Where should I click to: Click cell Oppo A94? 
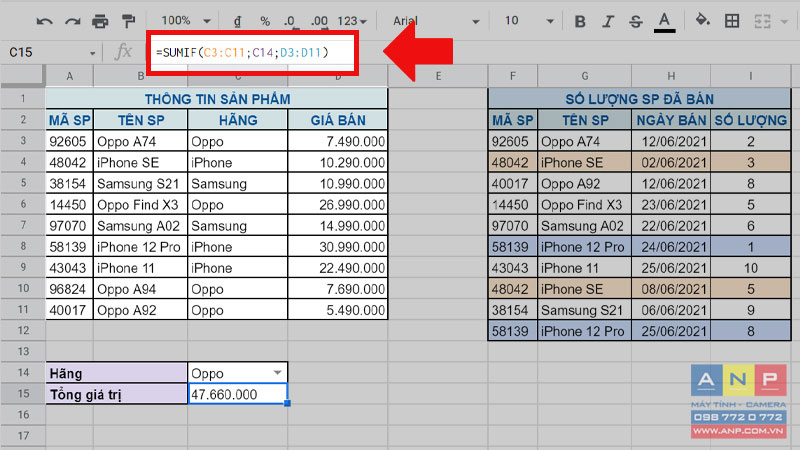[x=140, y=289]
